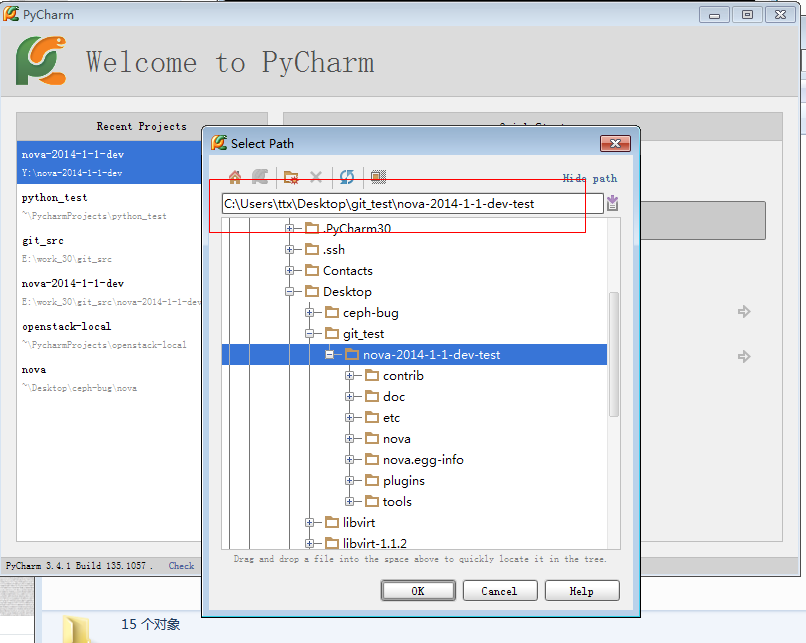Click the Check link in status bar

point(181,565)
